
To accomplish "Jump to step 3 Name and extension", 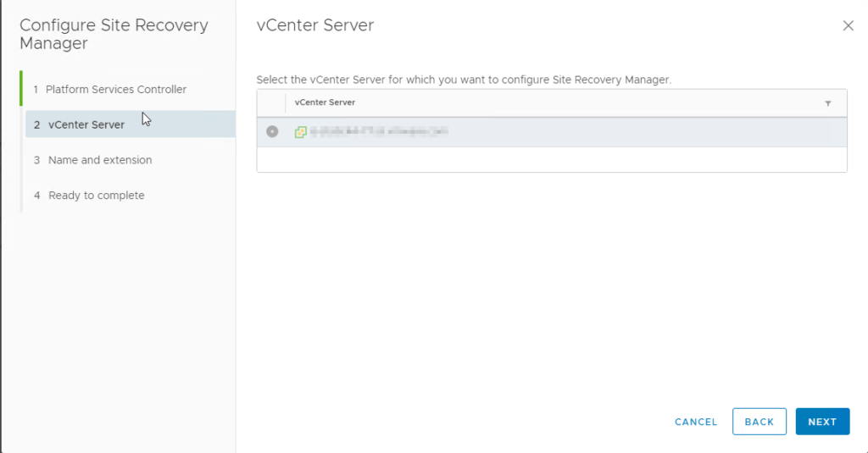I will pos(100,160).
